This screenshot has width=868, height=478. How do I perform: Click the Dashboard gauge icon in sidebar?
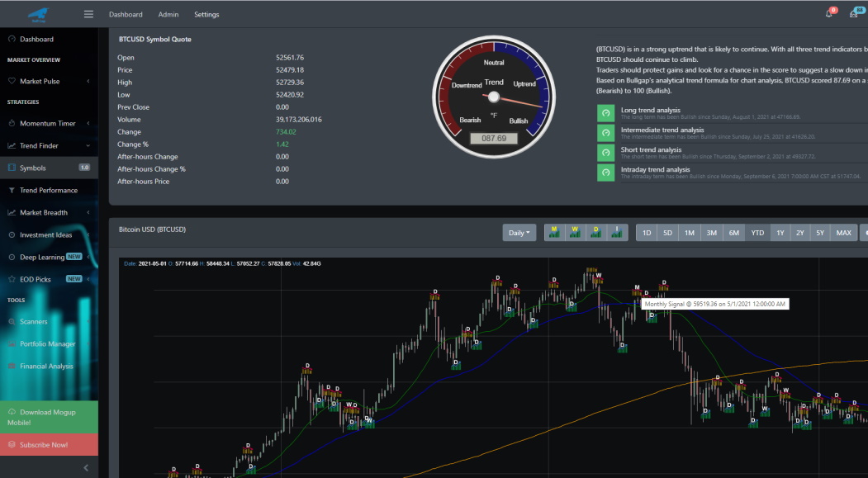(x=12, y=40)
